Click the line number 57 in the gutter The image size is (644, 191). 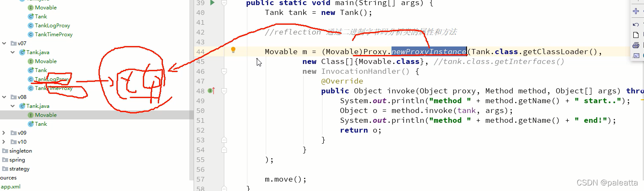pos(200,179)
